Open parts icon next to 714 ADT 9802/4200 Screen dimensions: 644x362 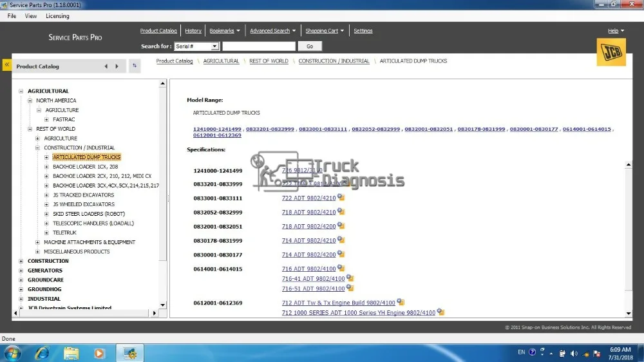[x=341, y=254]
